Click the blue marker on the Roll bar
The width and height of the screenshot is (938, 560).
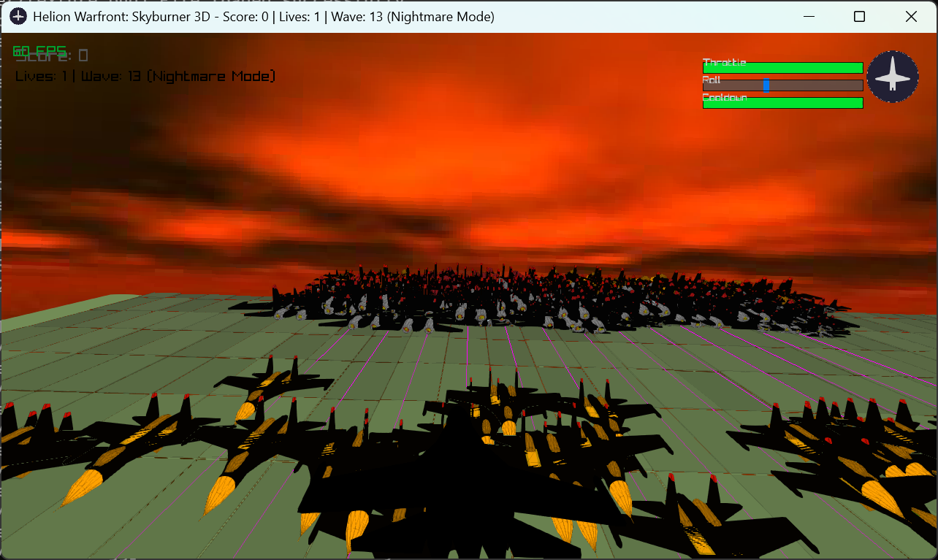tap(766, 85)
